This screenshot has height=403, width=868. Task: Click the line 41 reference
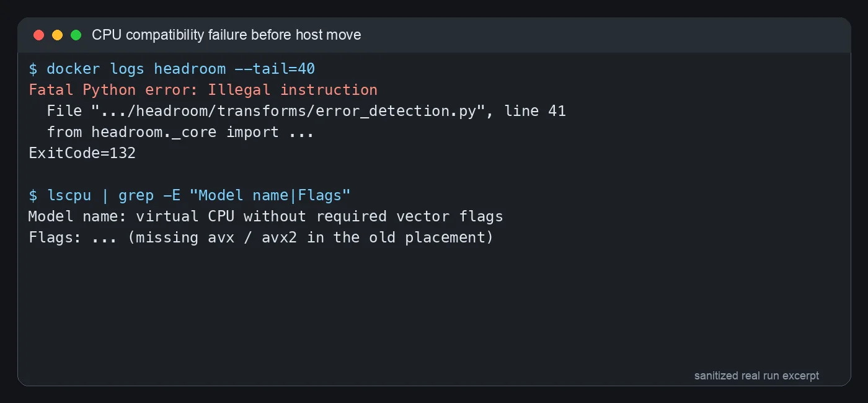[x=535, y=111]
